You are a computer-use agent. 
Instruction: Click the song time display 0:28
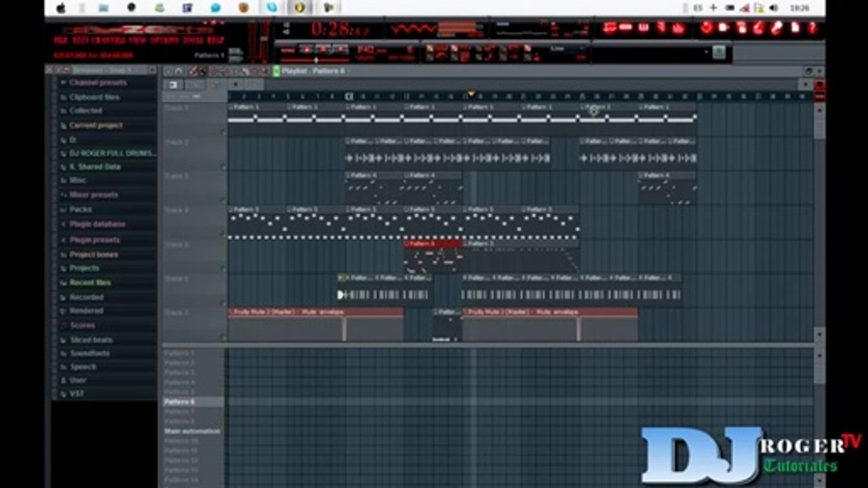(339, 29)
